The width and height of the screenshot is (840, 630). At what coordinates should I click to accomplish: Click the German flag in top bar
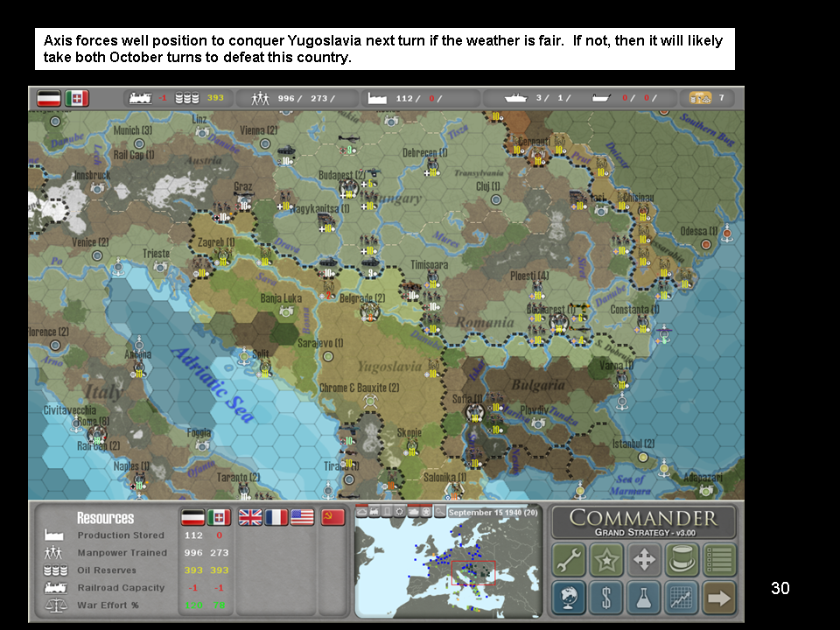(x=48, y=98)
